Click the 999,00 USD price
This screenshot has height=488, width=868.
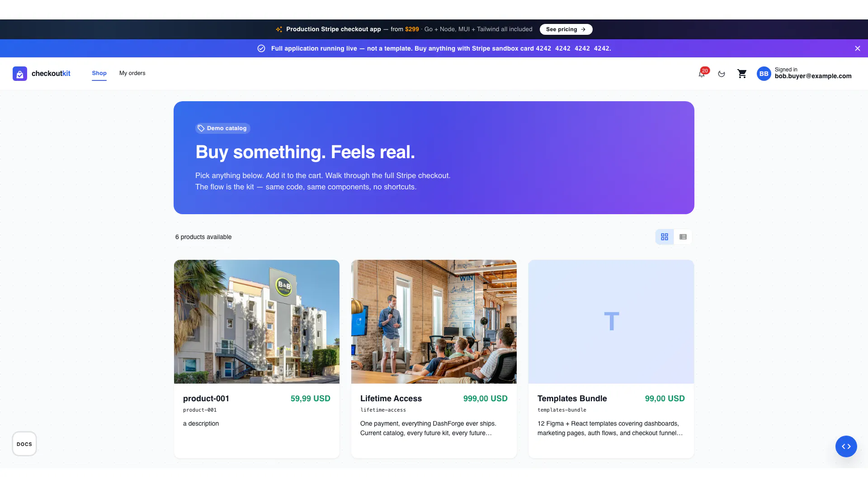486,399
